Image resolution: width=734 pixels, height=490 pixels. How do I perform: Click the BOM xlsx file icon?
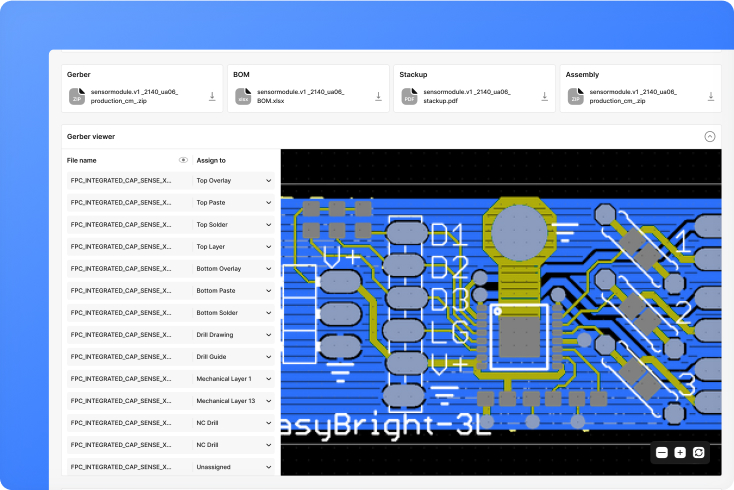point(243,96)
